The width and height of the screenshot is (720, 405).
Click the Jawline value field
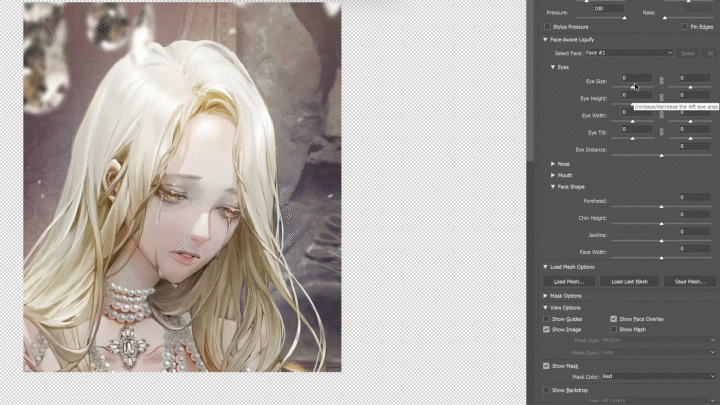pyautogui.click(x=694, y=231)
